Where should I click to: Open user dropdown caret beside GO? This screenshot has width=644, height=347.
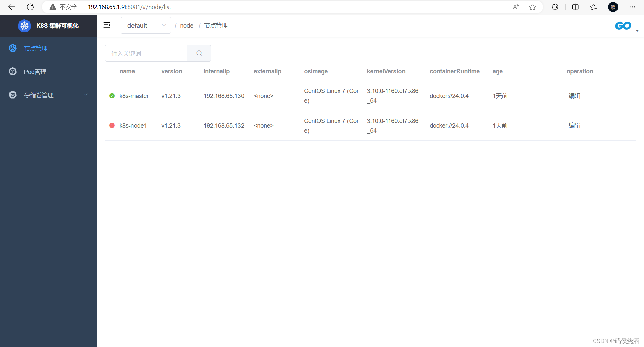pyautogui.click(x=637, y=31)
